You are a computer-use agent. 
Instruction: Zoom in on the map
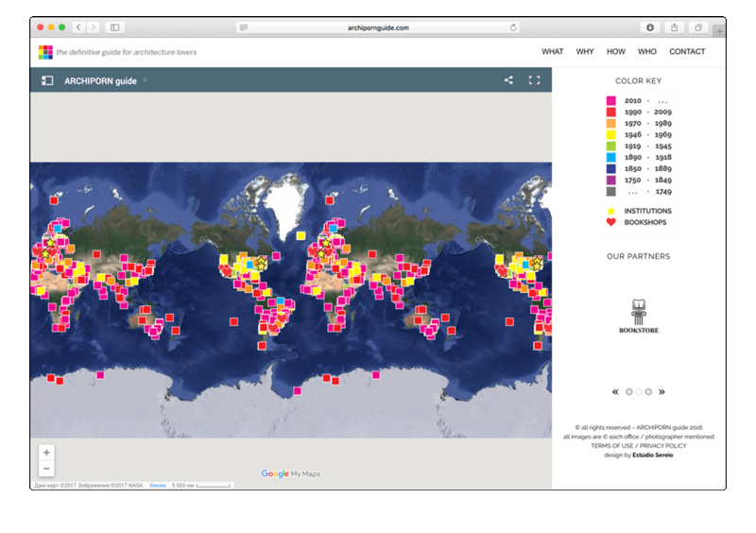(46, 452)
